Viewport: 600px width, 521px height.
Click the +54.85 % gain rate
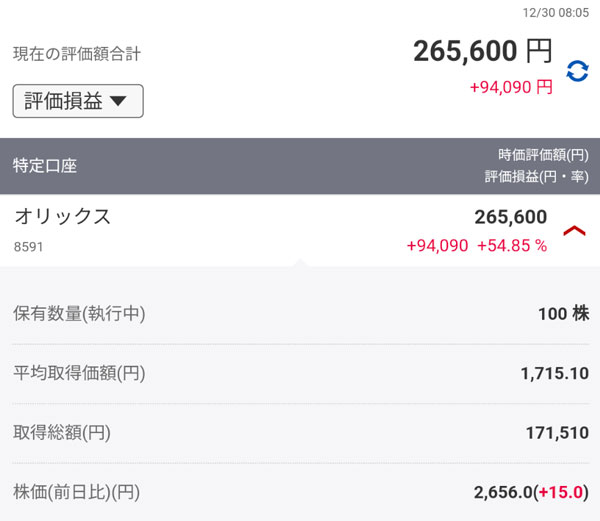point(512,246)
